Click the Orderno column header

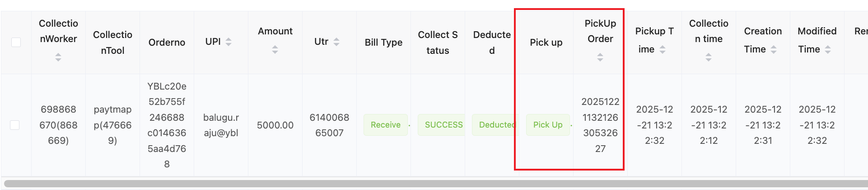tap(167, 43)
